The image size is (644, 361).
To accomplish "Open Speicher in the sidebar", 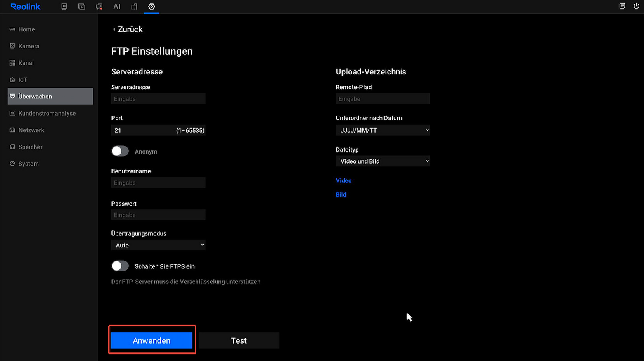I will pyautogui.click(x=50, y=147).
